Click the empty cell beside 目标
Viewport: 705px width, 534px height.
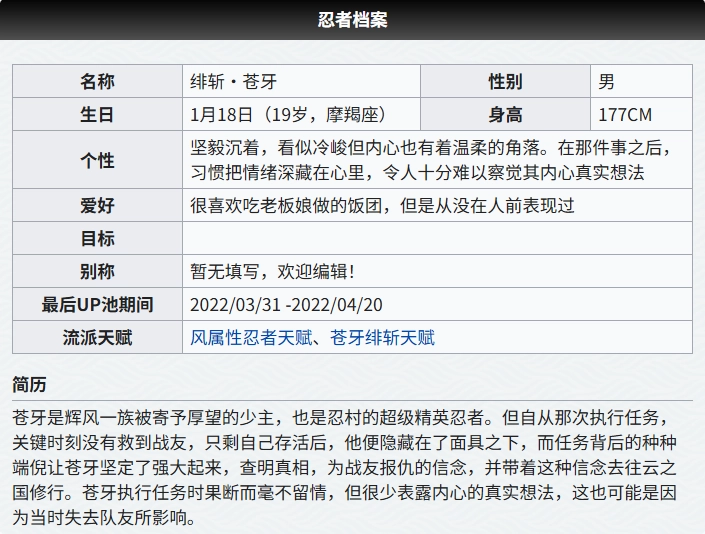pyautogui.click(x=436, y=239)
